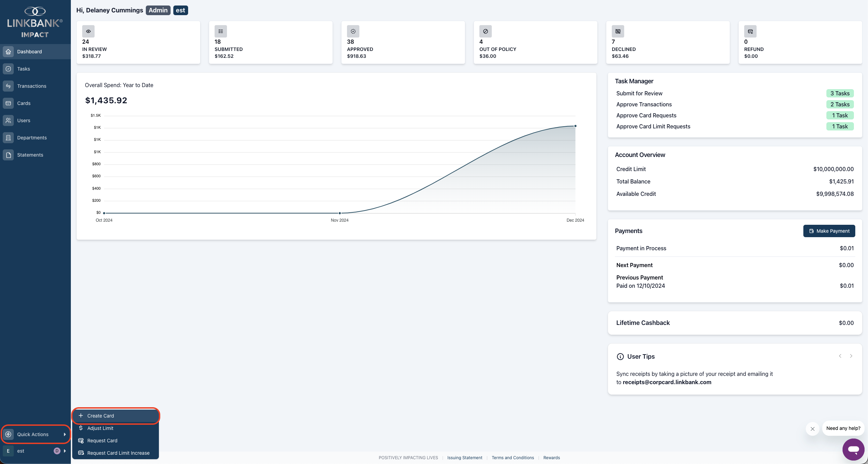Open Statements document icon

pos(8,155)
